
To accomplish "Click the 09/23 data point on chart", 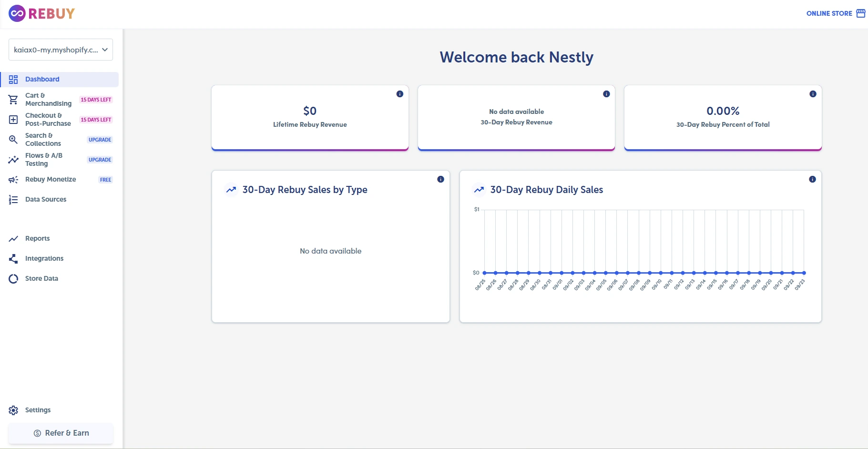I will click(x=804, y=273).
